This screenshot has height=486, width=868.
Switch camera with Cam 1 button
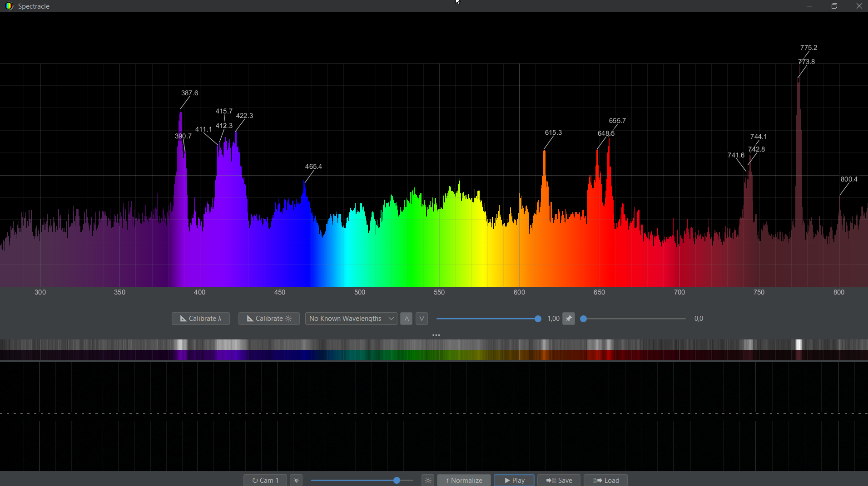point(265,480)
